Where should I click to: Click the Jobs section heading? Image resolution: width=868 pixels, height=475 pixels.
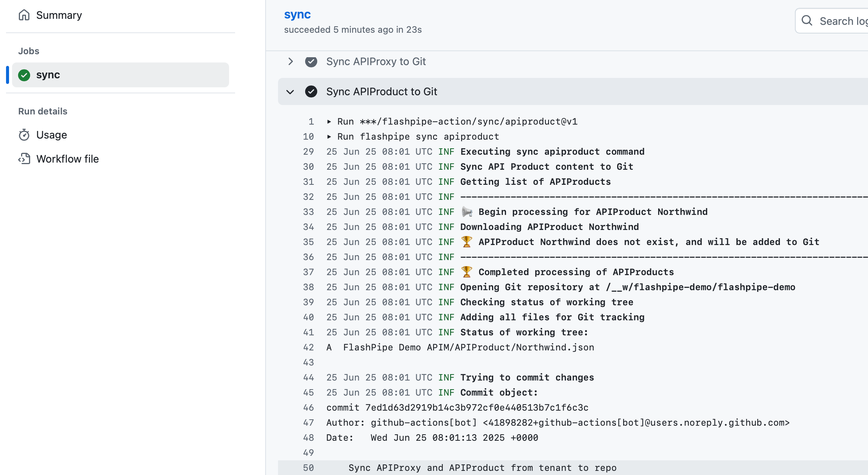pyautogui.click(x=29, y=51)
